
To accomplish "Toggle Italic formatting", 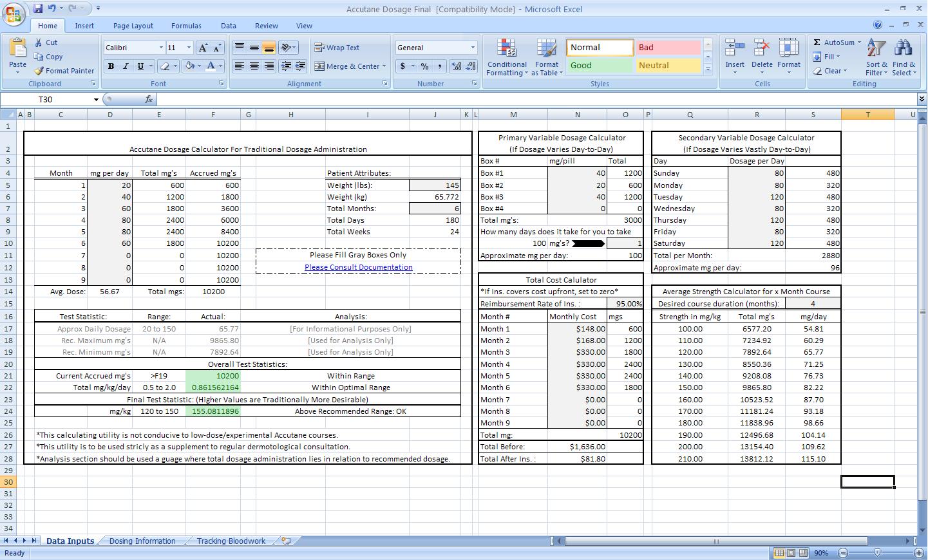I will click(x=126, y=66).
